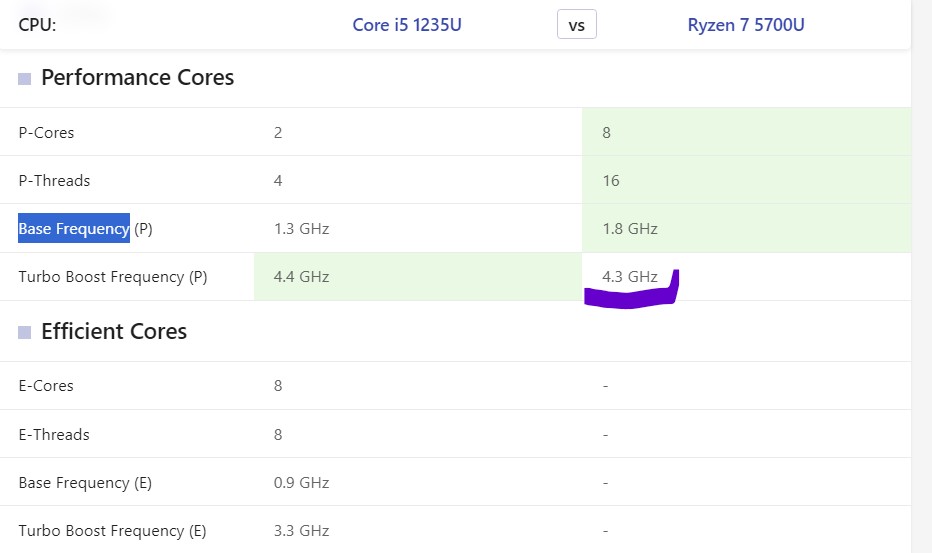
Task: Click the P-Cores value 8 for Ryzen
Action: click(x=606, y=133)
